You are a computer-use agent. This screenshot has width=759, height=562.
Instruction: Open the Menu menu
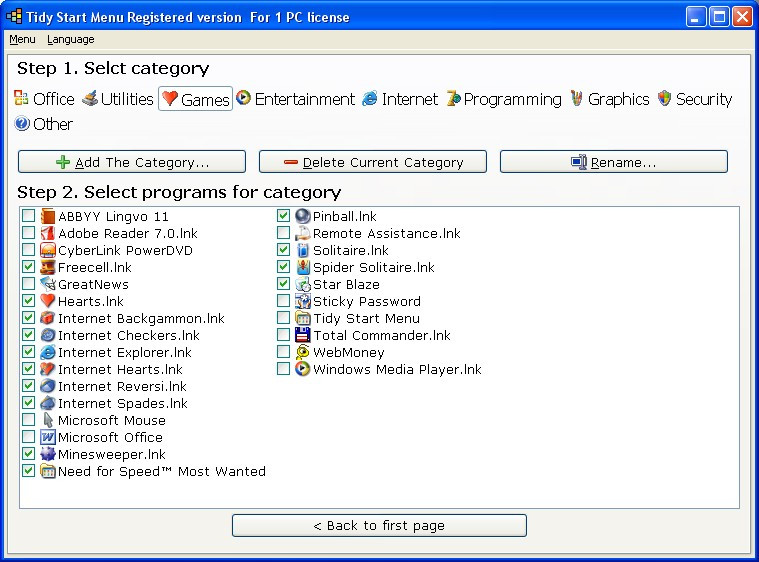pos(22,39)
